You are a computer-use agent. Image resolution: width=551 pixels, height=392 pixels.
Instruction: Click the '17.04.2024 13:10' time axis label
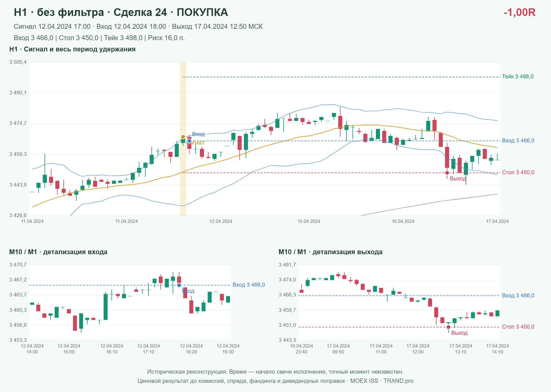click(461, 349)
